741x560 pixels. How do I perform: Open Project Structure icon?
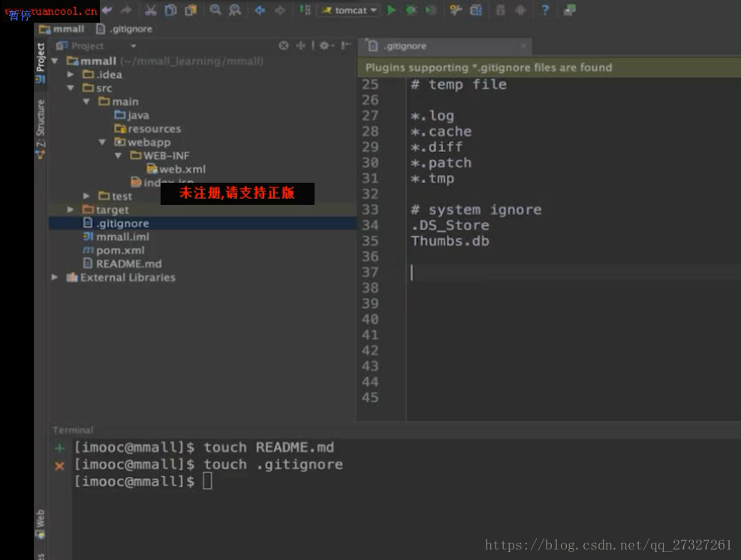tap(476, 10)
